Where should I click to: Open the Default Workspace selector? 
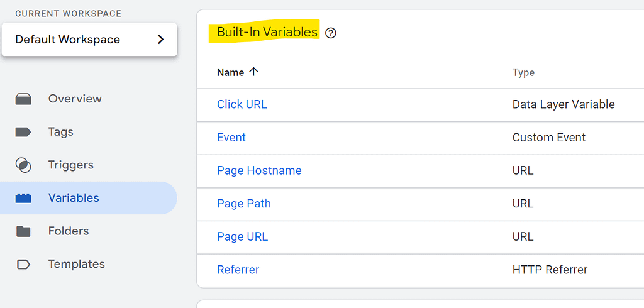point(89,40)
